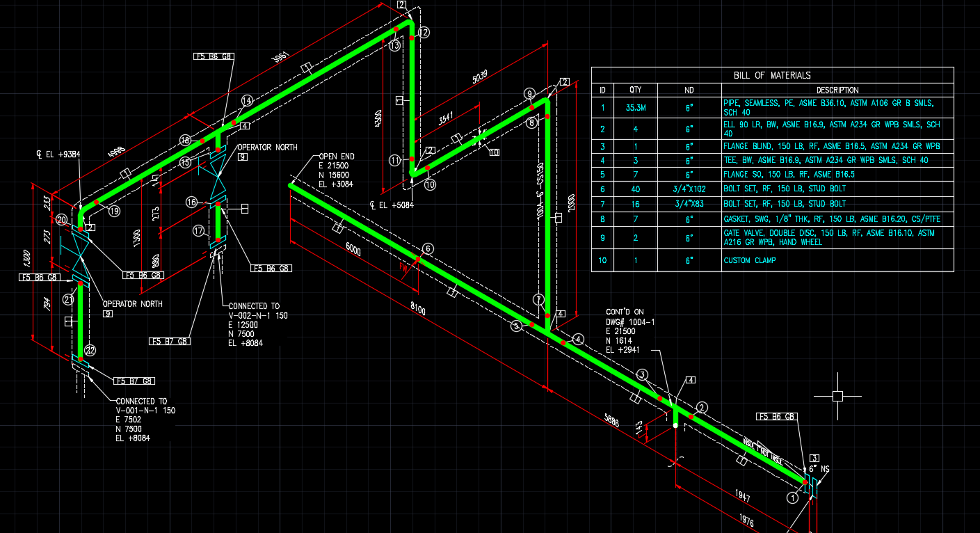The image size is (980, 533).
Task: Click the ELL 90 LR description cell
Action: pyautogui.click(x=837, y=129)
